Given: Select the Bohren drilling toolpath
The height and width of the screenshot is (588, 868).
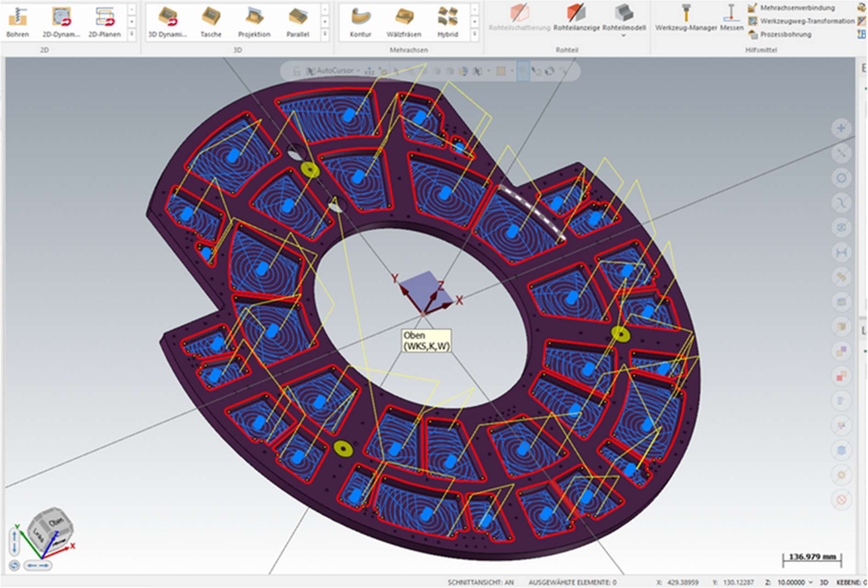Looking at the screenshot, I should pyautogui.click(x=17, y=22).
